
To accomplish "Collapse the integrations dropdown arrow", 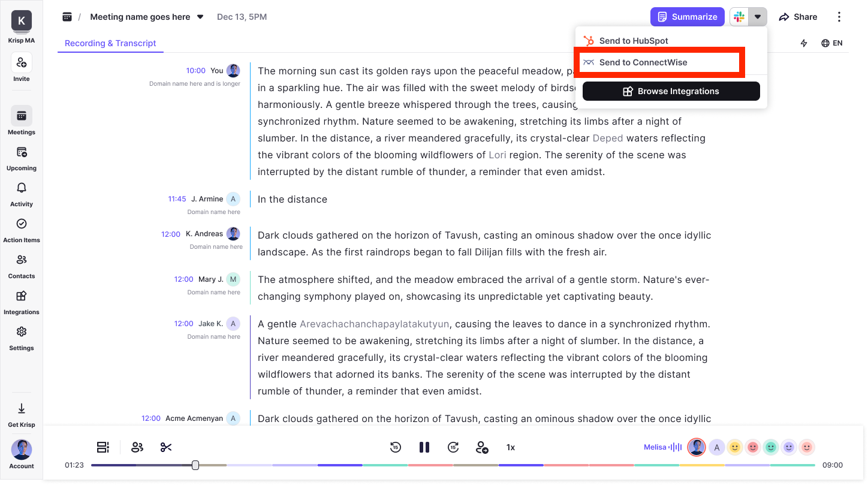I will [x=758, y=17].
